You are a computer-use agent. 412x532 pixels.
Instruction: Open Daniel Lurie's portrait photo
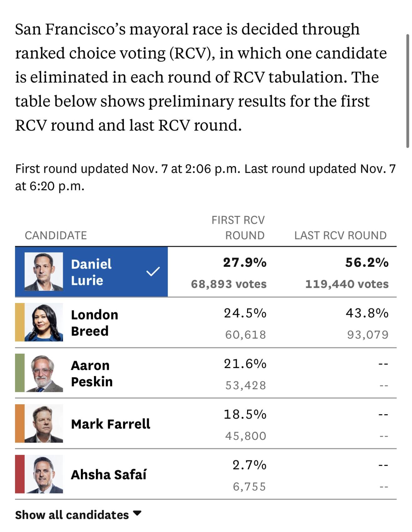click(x=44, y=272)
